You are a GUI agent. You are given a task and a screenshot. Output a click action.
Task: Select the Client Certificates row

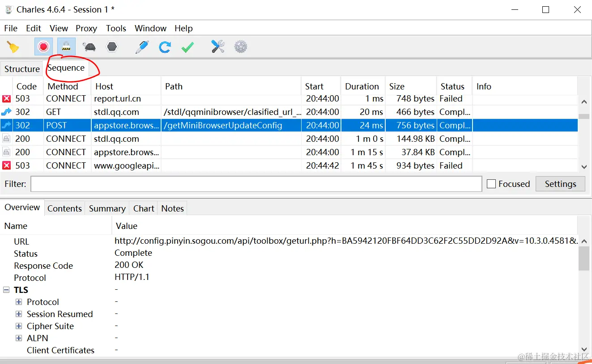[x=289, y=350]
